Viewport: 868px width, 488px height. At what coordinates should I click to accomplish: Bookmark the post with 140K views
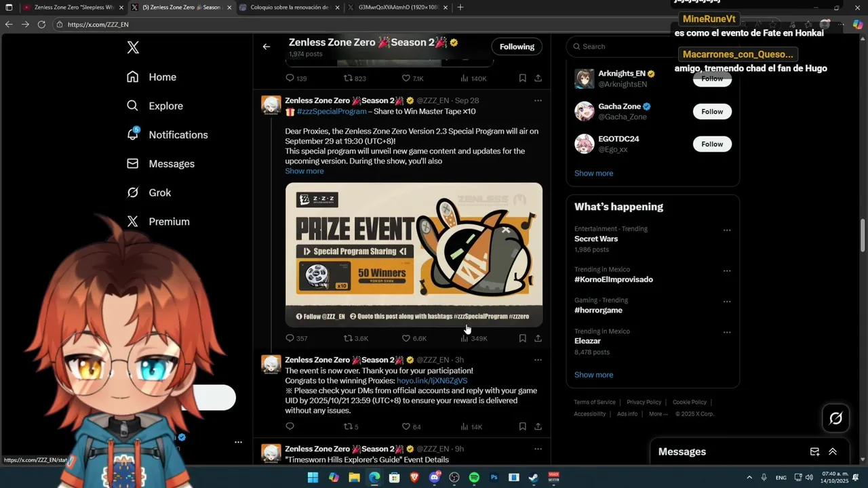coord(522,79)
